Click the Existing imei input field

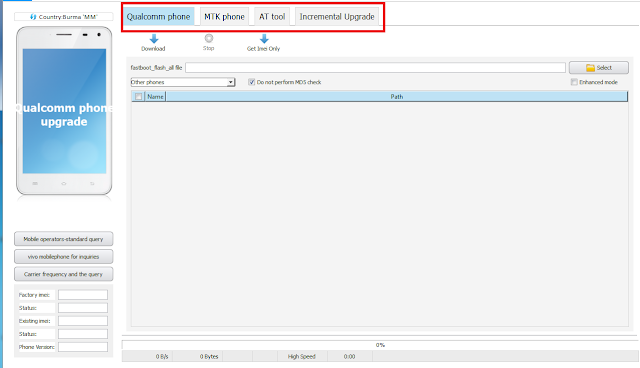click(x=83, y=321)
